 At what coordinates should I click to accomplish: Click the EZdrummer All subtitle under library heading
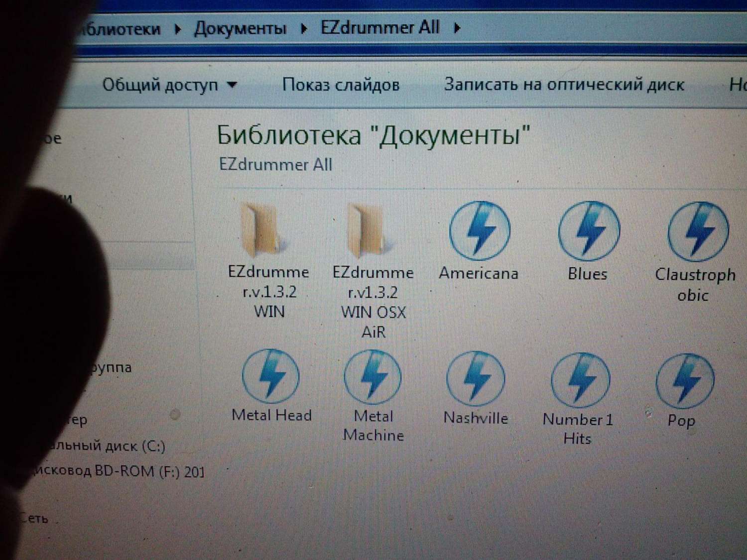click(x=275, y=164)
